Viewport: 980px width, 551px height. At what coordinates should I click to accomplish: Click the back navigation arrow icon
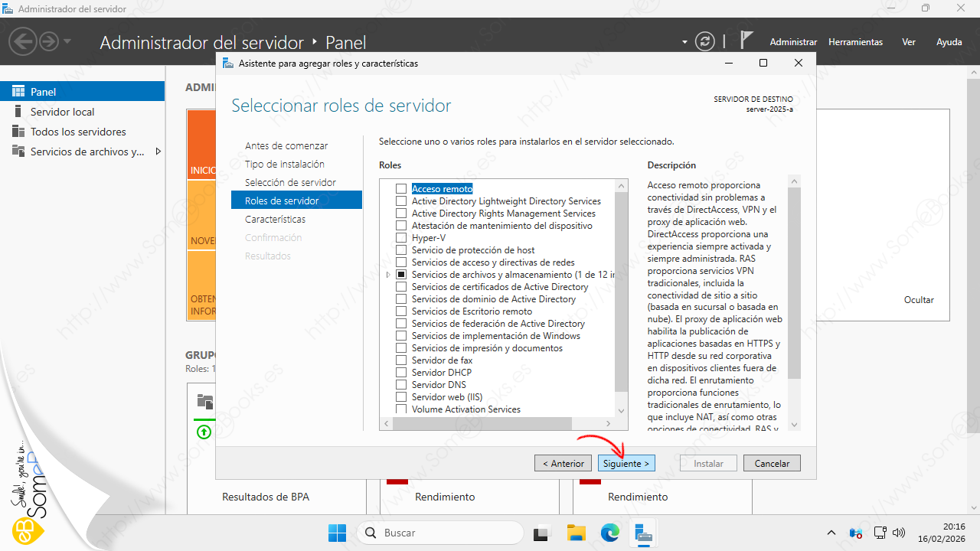(24, 41)
